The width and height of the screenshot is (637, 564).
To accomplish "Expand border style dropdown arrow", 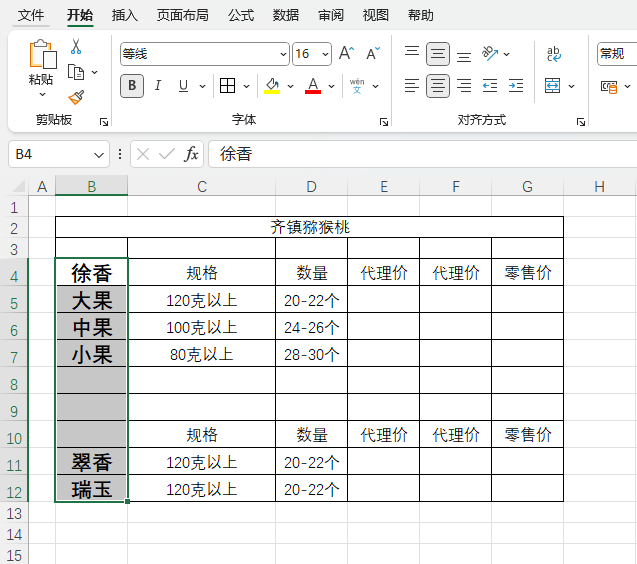I will click(246, 86).
